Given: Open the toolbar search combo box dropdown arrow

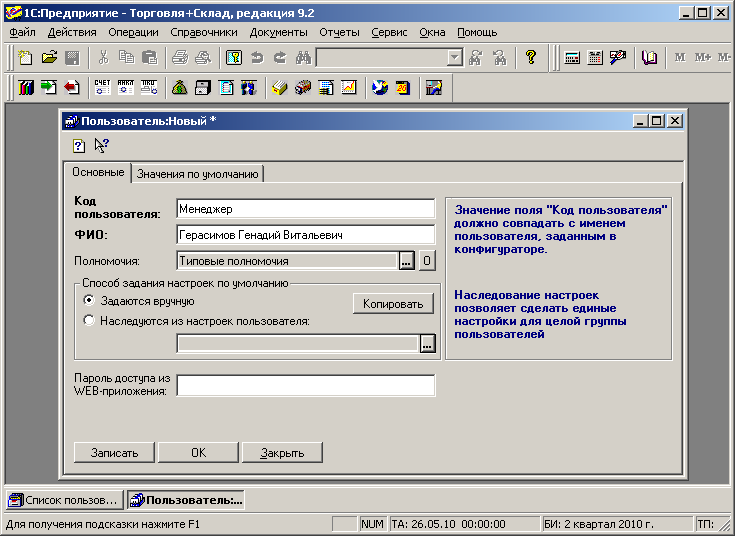Looking at the screenshot, I should click(x=454, y=58).
